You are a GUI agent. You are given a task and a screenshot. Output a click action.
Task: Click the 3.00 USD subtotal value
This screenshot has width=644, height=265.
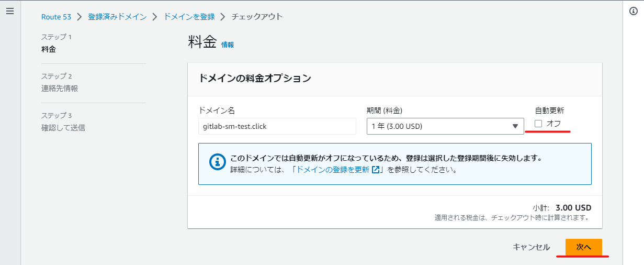573,207
